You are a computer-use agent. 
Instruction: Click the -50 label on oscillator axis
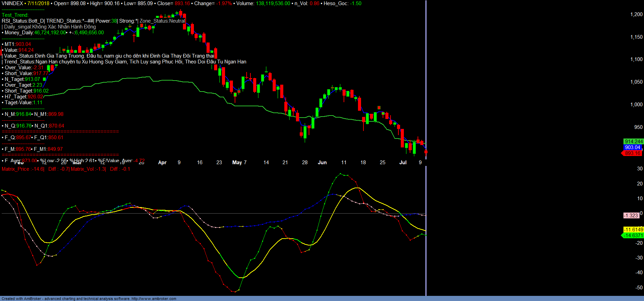point(639,288)
